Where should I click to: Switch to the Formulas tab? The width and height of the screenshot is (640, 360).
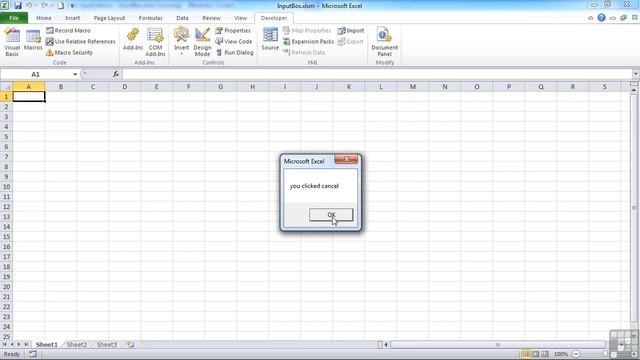pos(150,18)
